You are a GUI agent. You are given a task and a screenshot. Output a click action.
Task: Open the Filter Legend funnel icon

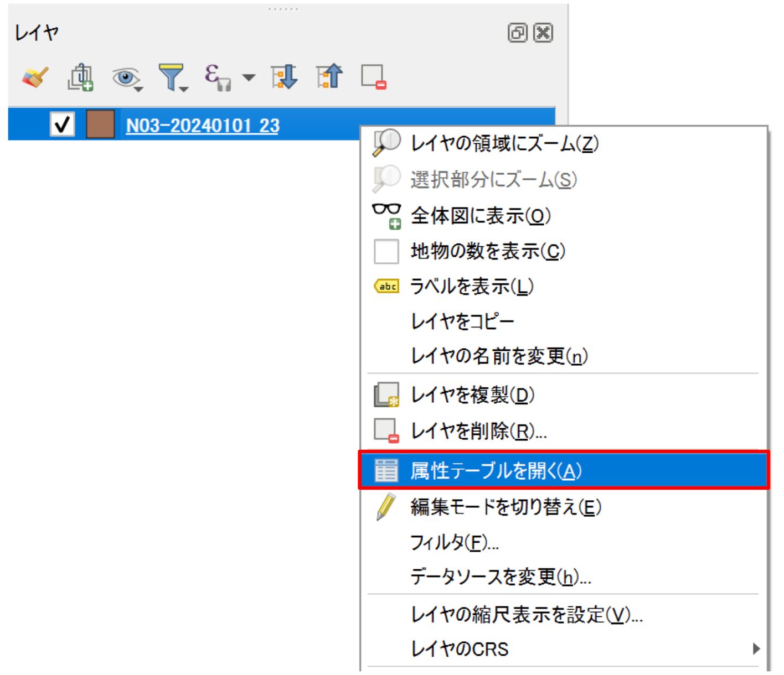point(173,77)
